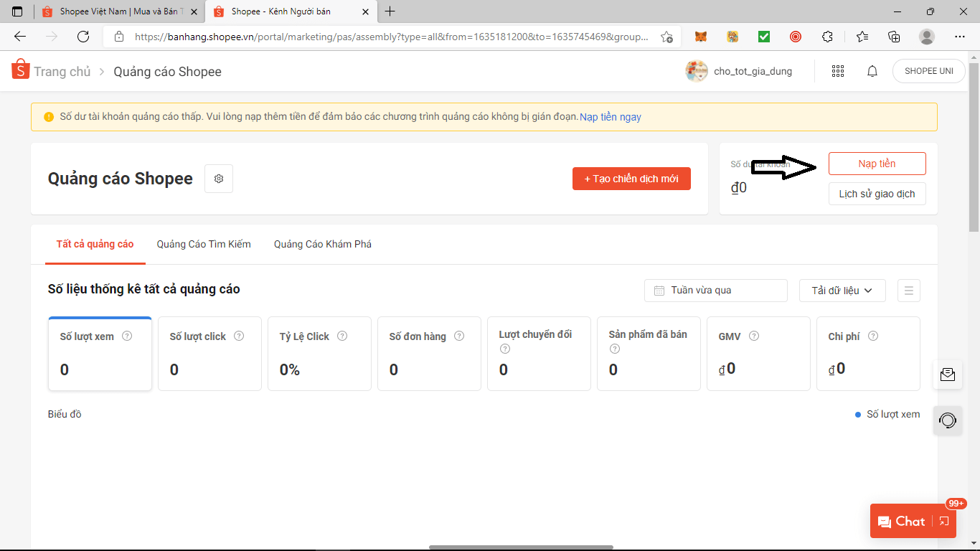Image resolution: width=980 pixels, height=551 pixels.
Task: Open cho_tot_gia_dung account menu
Action: (x=740, y=71)
